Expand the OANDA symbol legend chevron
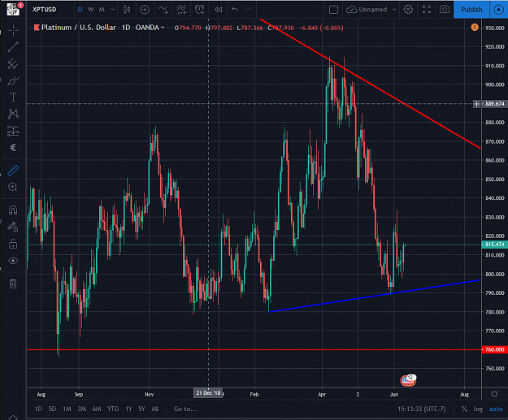 [163, 28]
